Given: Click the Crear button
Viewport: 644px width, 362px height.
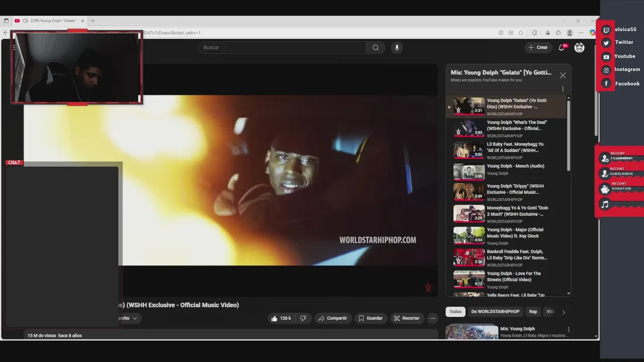Looking at the screenshot, I should [538, 47].
